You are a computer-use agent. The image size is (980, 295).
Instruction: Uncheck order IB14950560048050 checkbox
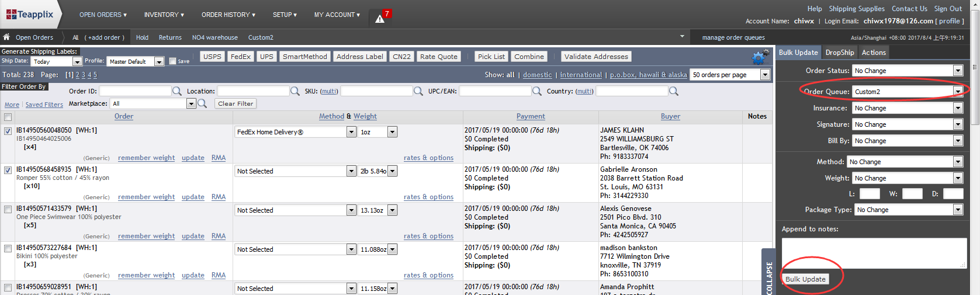(x=8, y=131)
